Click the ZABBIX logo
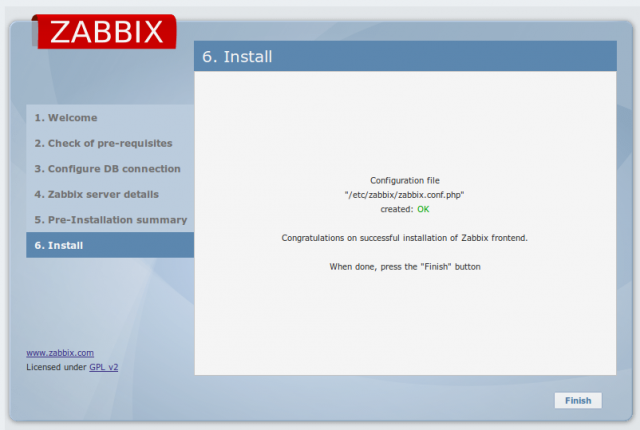Screen dimensions: 640x430 [x=104, y=31]
